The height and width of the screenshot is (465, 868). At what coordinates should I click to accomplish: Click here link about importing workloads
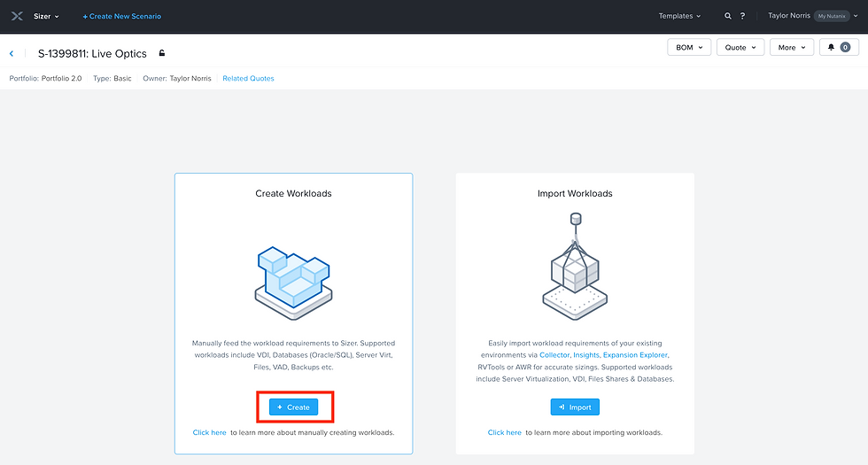click(504, 432)
